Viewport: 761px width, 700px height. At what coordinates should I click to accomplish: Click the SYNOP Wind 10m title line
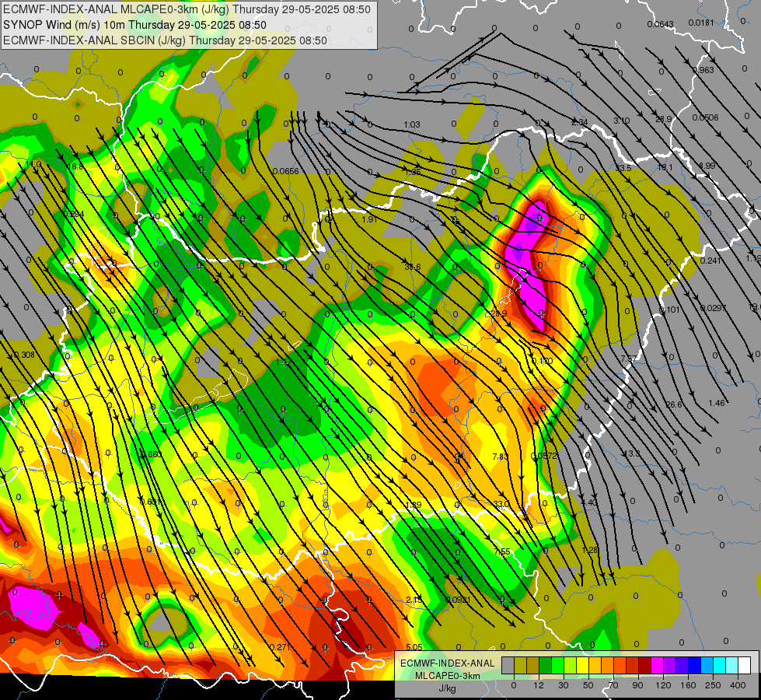tap(135, 25)
